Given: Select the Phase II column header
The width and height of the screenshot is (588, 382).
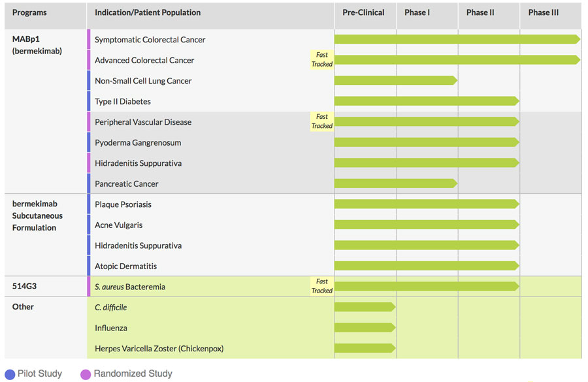Looking at the screenshot, I should (482, 12).
